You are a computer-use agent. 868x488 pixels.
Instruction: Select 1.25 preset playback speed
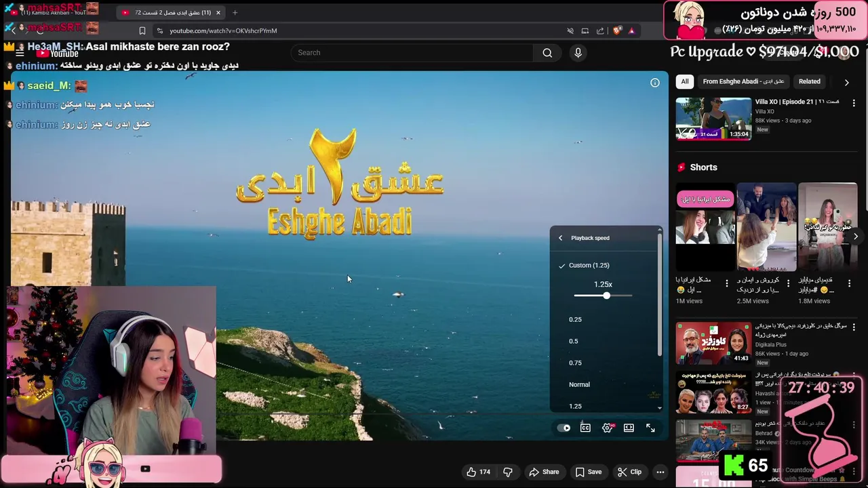click(x=604, y=406)
